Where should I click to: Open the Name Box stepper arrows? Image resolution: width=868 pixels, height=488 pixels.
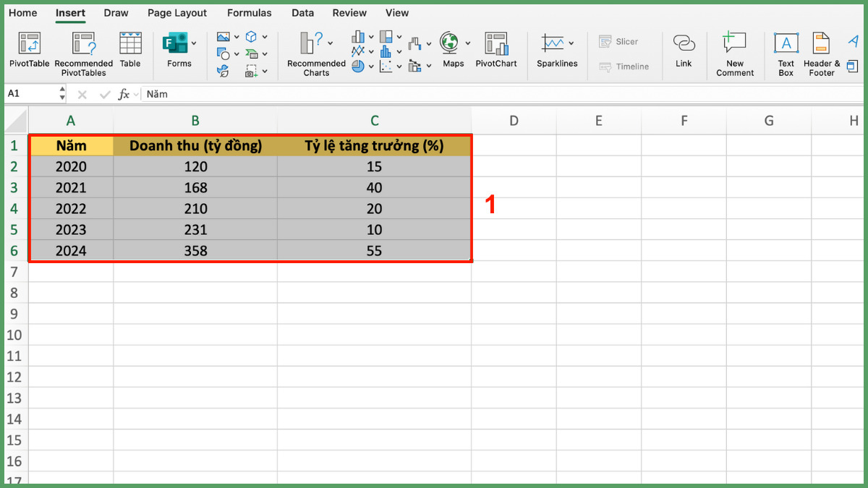(x=61, y=94)
